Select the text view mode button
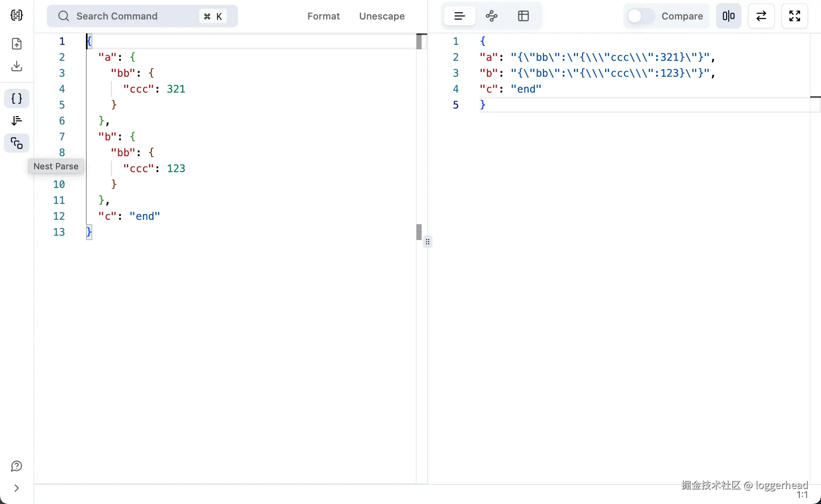821x504 pixels. (x=460, y=16)
